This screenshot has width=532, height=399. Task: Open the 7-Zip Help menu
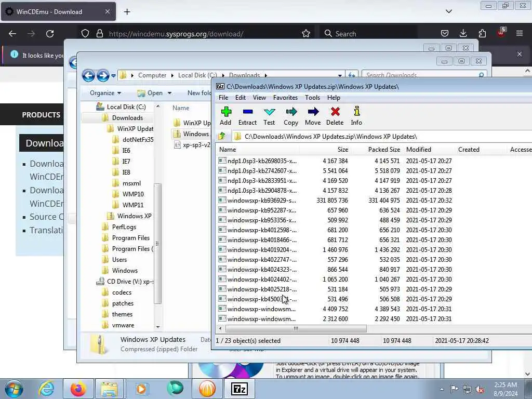coord(334,98)
